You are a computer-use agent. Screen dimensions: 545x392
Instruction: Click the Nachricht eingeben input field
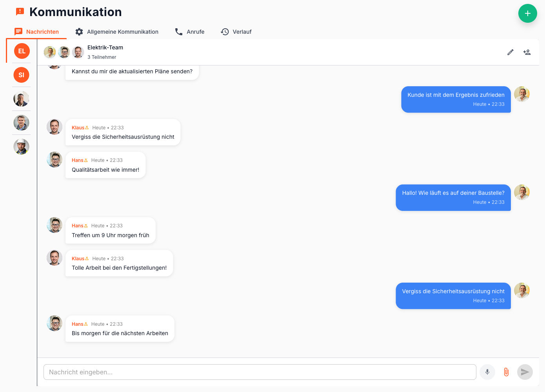260,372
